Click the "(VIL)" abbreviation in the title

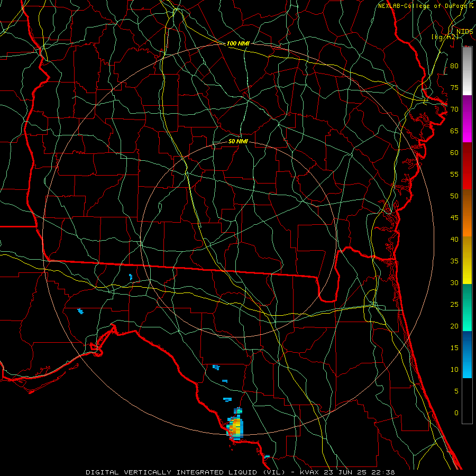click(x=273, y=472)
